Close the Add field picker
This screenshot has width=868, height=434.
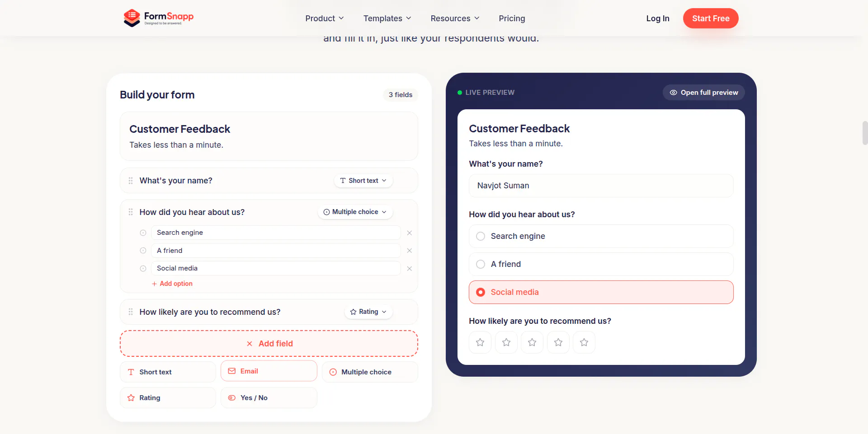pos(269,344)
